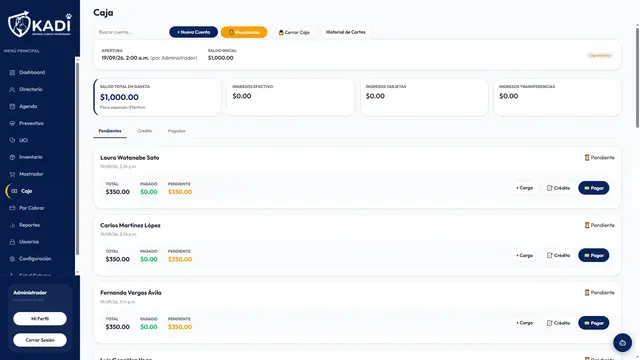Click Administrador user name in sidebar
The height and width of the screenshot is (360, 640).
tap(30, 293)
